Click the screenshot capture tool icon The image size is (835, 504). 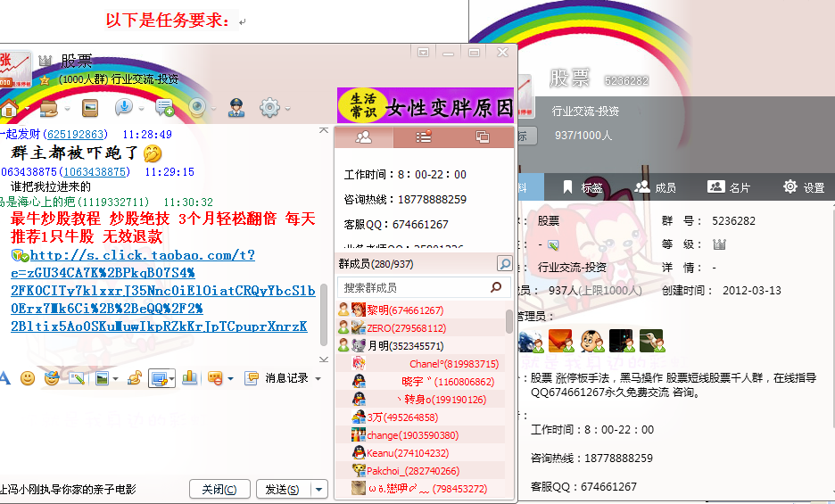161,378
